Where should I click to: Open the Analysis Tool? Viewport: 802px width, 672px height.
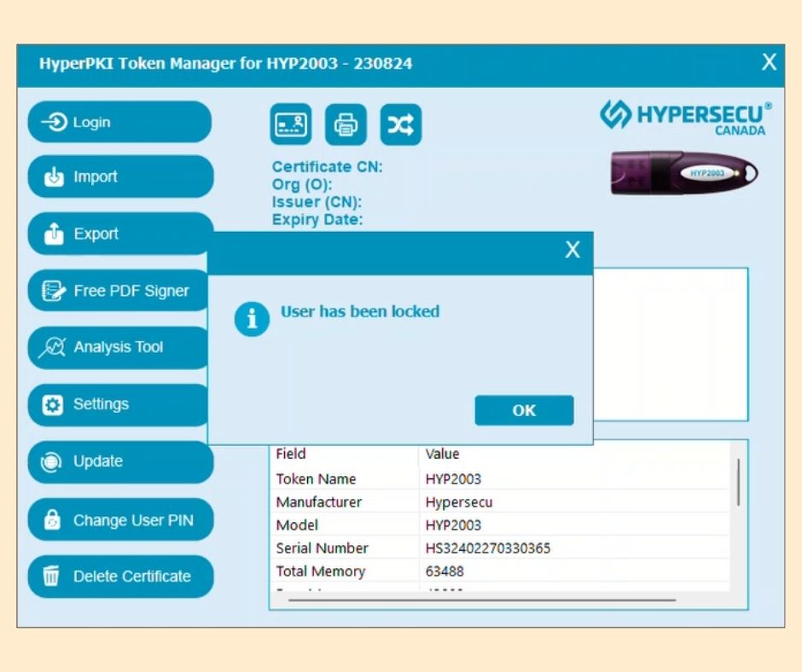pyautogui.click(x=118, y=347)
